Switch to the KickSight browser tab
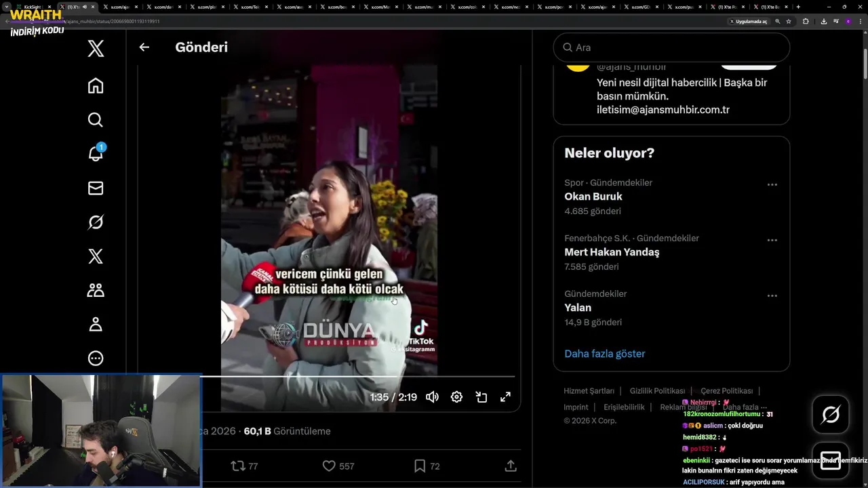The image size is (868, 488). coord(34,7)
